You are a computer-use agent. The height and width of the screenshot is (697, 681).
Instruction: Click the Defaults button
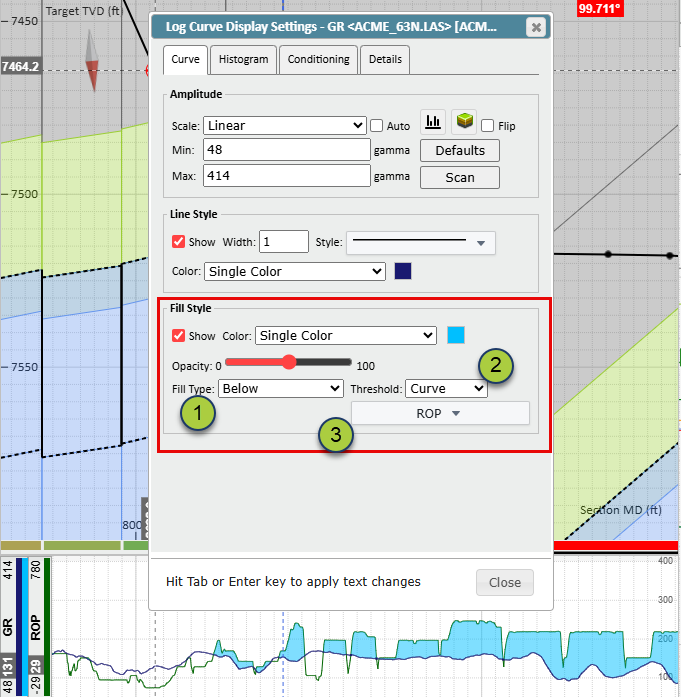460,151
